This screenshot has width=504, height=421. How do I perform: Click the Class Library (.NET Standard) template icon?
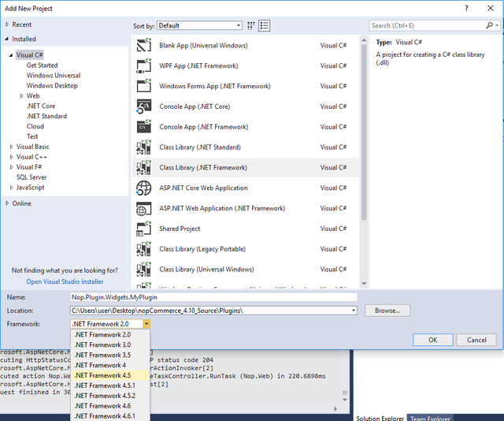[x=143, y=147]
